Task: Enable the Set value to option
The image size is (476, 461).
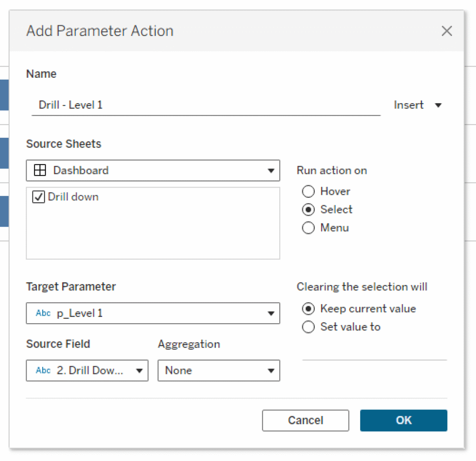Action: [308, 327]
